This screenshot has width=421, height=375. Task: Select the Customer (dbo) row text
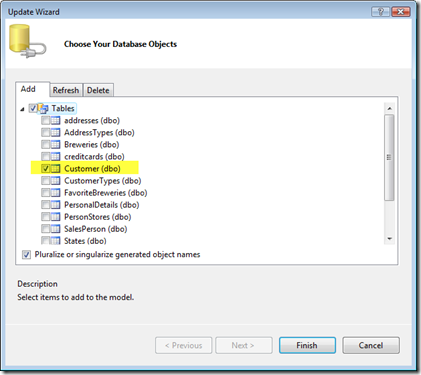(x=92, y=169)
